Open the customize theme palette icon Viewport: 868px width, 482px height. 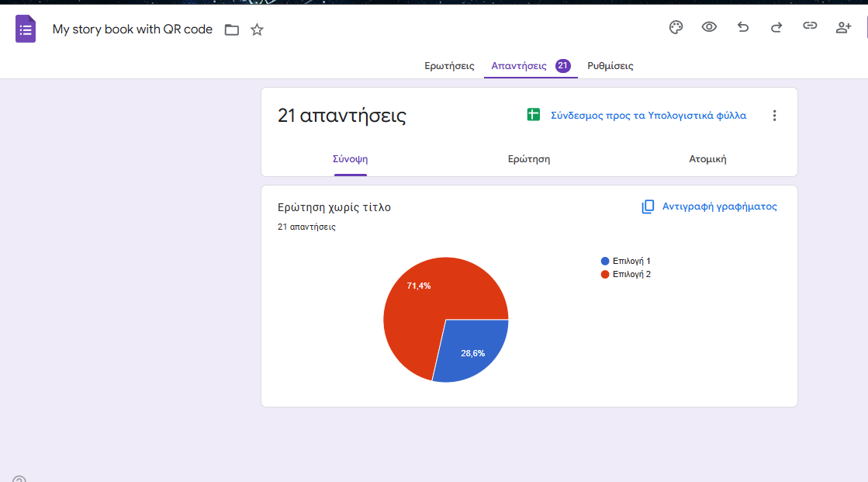click(x=676, y=27)
